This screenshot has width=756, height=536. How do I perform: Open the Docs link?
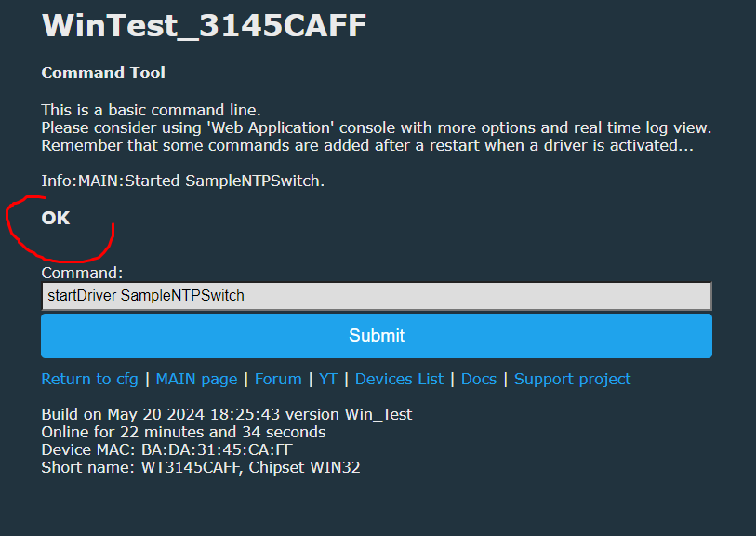[x=479, y=380]
